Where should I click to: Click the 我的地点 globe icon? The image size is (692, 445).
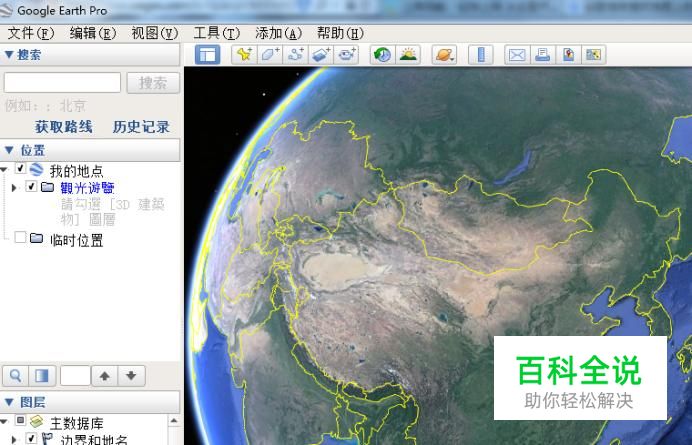click(37, 170)
